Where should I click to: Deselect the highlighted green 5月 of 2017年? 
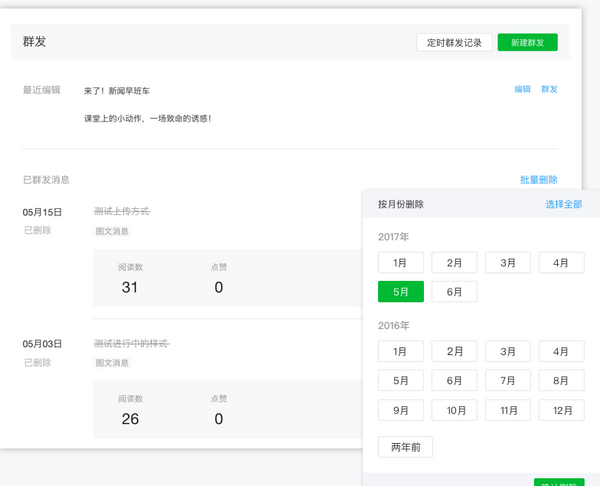[400, 292]
